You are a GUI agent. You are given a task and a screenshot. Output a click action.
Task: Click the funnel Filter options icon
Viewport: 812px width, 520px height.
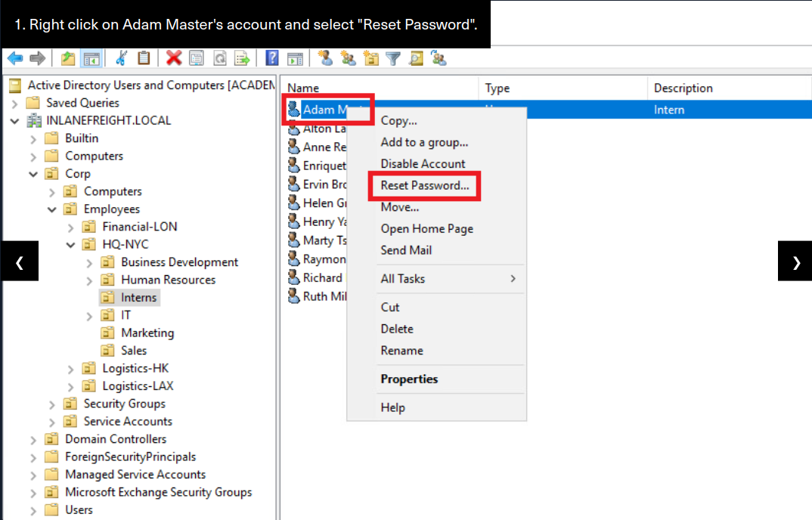393,58
